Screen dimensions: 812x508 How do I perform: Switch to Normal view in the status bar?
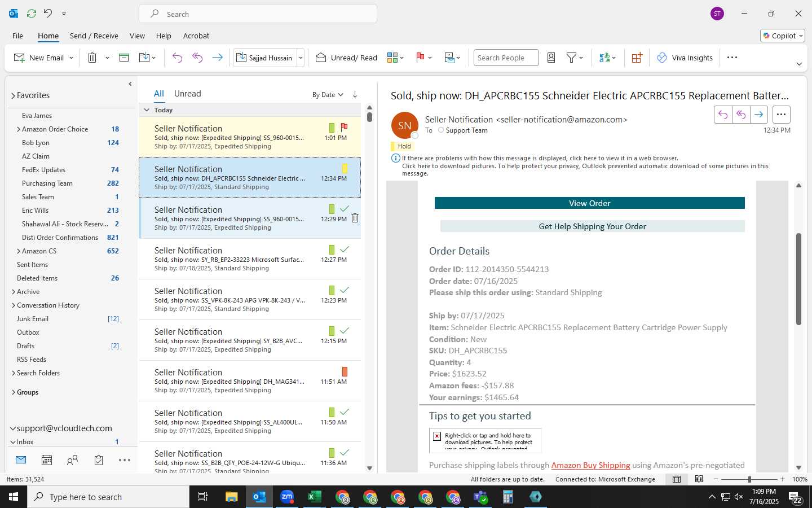tap(677, 479)
